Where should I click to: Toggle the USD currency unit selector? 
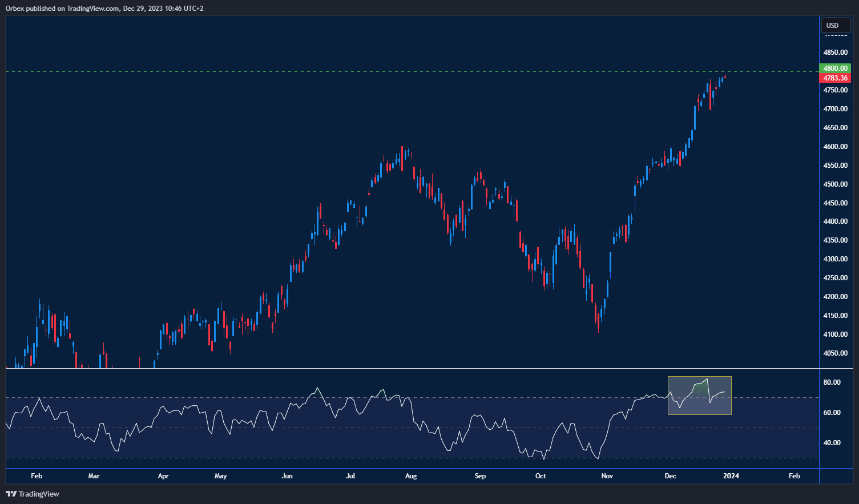click(835, 25)
